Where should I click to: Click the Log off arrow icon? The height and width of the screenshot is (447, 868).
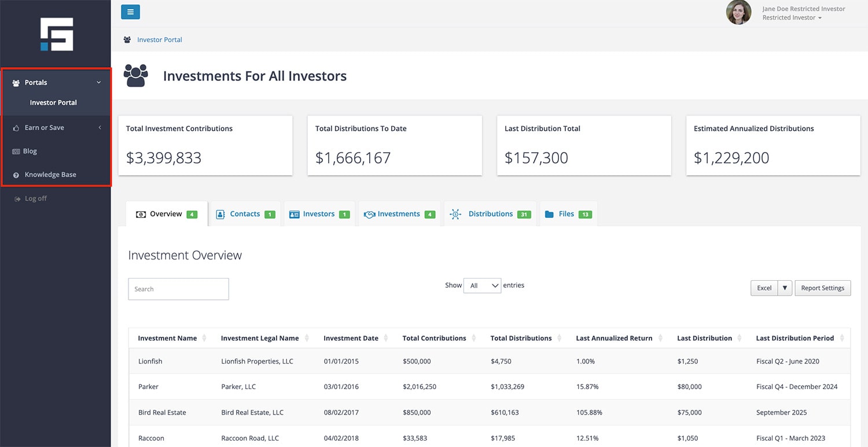tap(17, 199)
